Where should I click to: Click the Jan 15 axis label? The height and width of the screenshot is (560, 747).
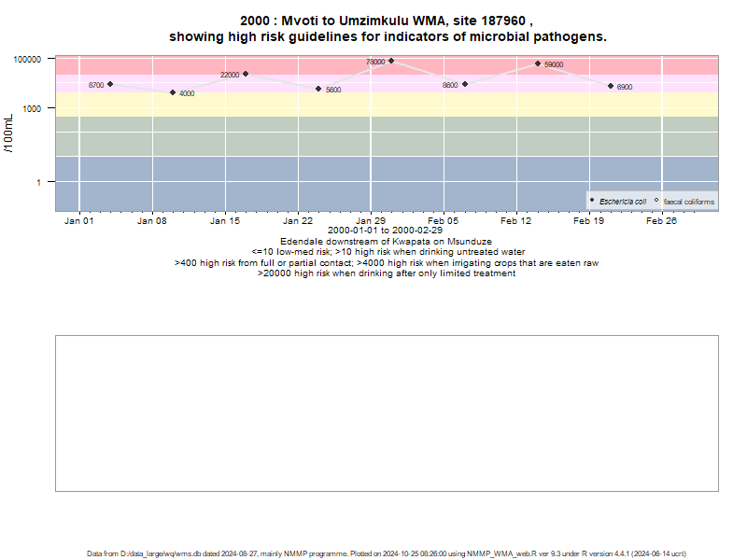[x=224, y=221]
